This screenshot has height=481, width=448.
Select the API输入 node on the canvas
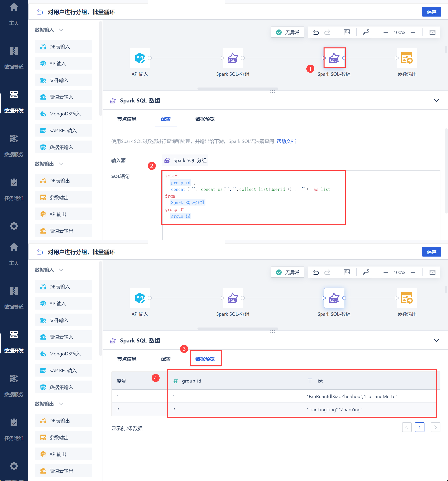(140, 58)
